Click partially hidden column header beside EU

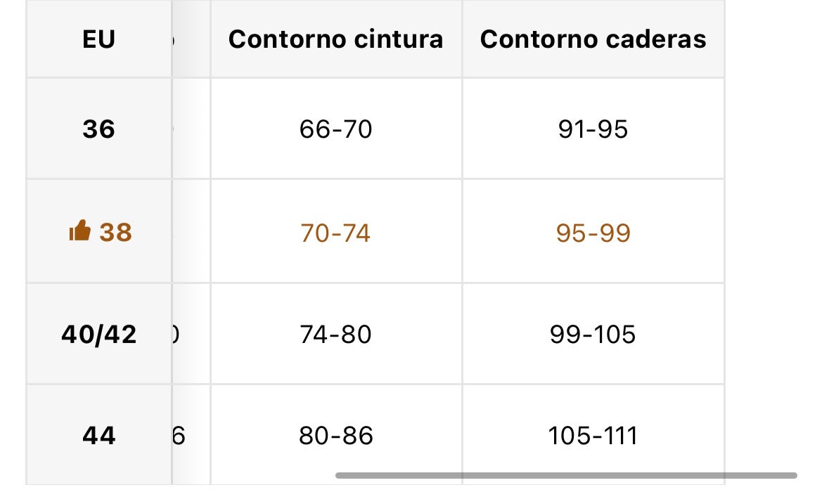click(191, 39)
